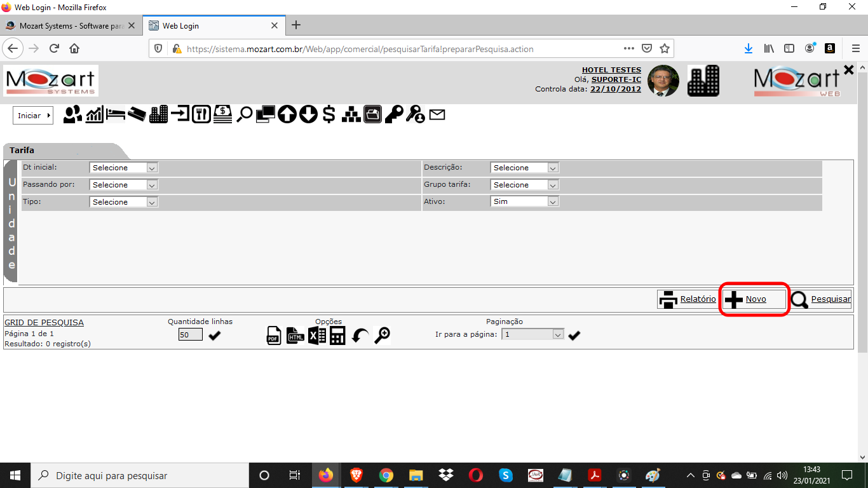The height and width of the screenshot is (488, 868).
Task: Confirm page selection with Paginação checkmark
Action: pos(574,335)
